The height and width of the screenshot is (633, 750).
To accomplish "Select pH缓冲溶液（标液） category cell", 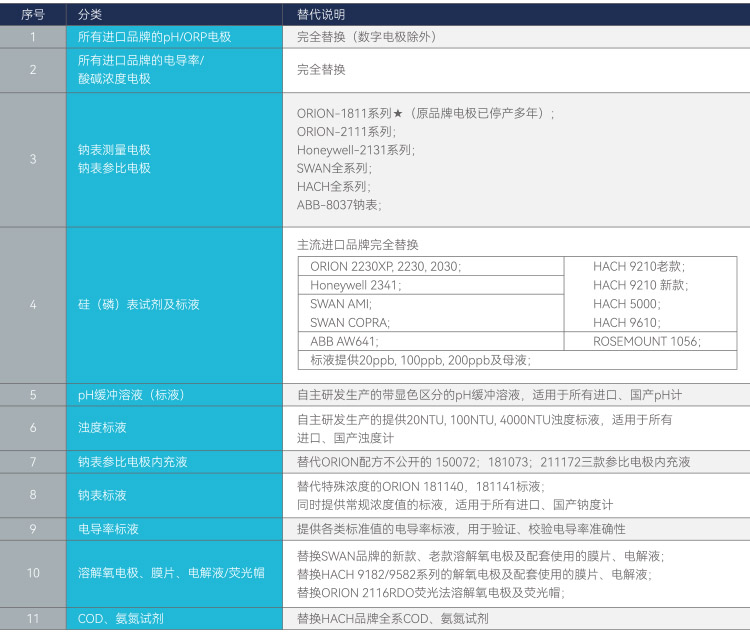I will coord(174,395).
